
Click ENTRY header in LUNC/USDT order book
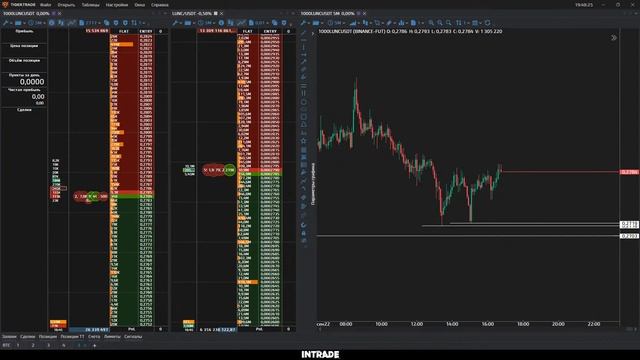[x=270, y=31]
